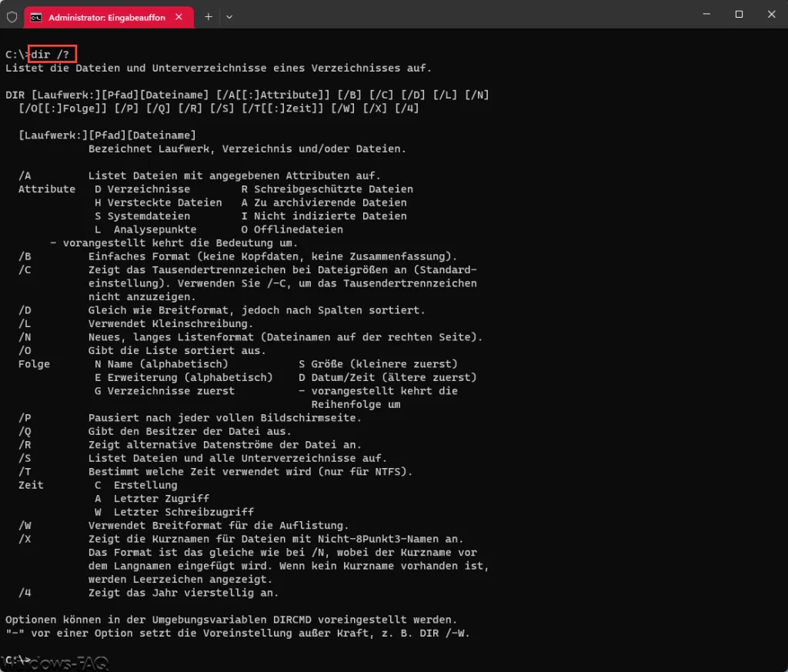Click 'H Versteckte Dateien' attribute entry
The image size is (788, 672).
tap(159, 202)
